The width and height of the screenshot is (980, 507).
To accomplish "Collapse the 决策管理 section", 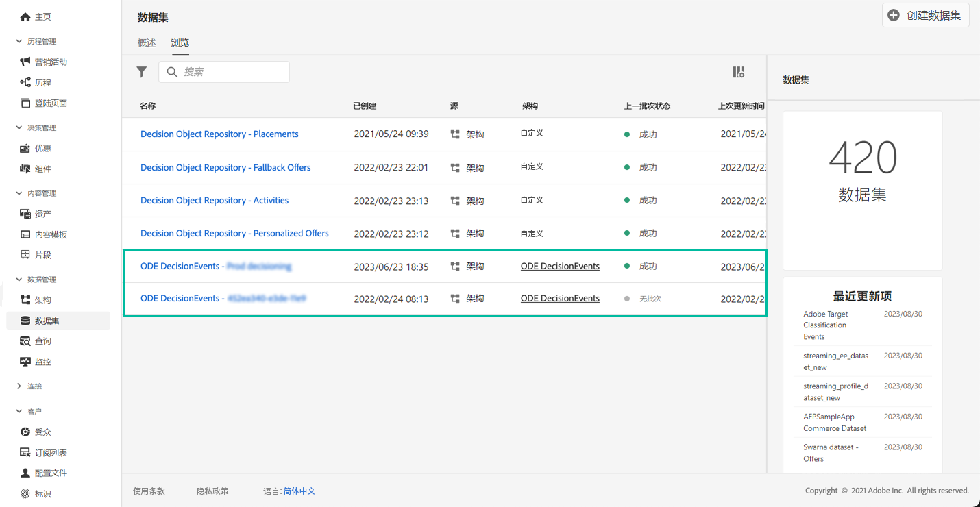I will 19,128.
